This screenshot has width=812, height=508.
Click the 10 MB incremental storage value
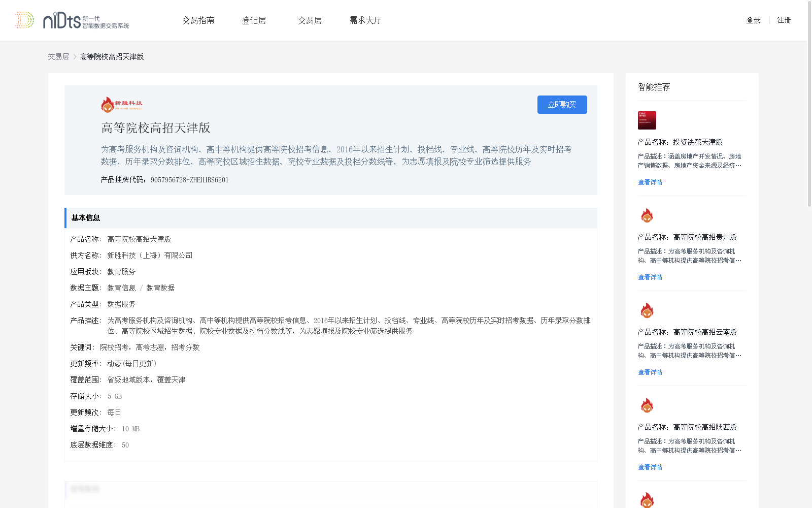(130, 429)
